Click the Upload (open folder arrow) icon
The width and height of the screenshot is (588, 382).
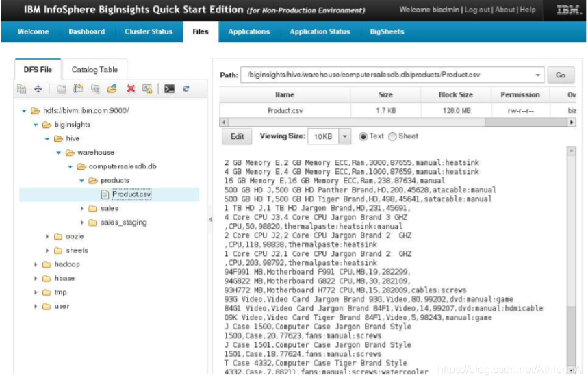click(112, 88)
